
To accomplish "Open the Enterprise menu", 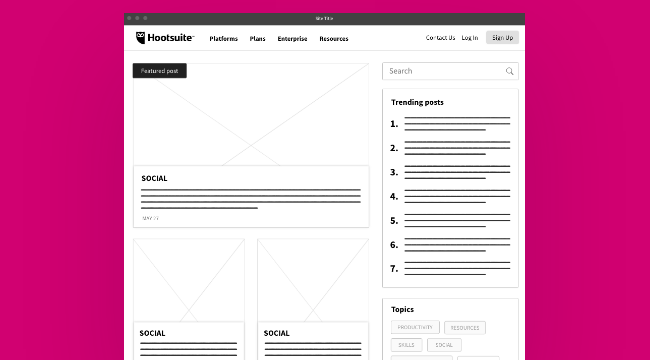I will click(x=292, y=39).
